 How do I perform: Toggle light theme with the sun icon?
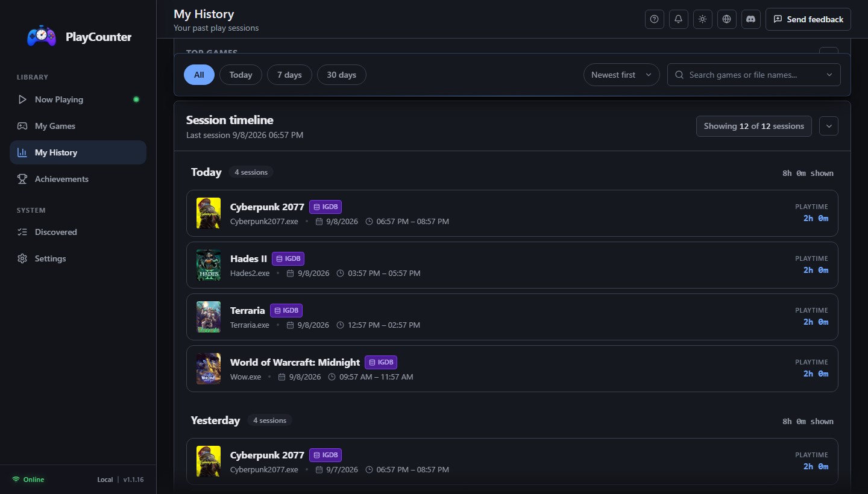point(703,19)
